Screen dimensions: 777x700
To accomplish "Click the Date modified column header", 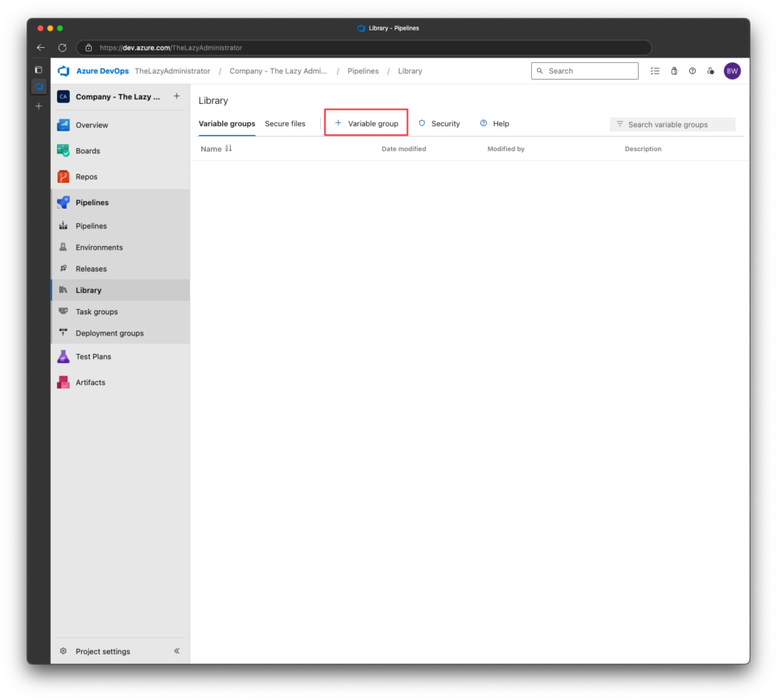I will (404, 149).
